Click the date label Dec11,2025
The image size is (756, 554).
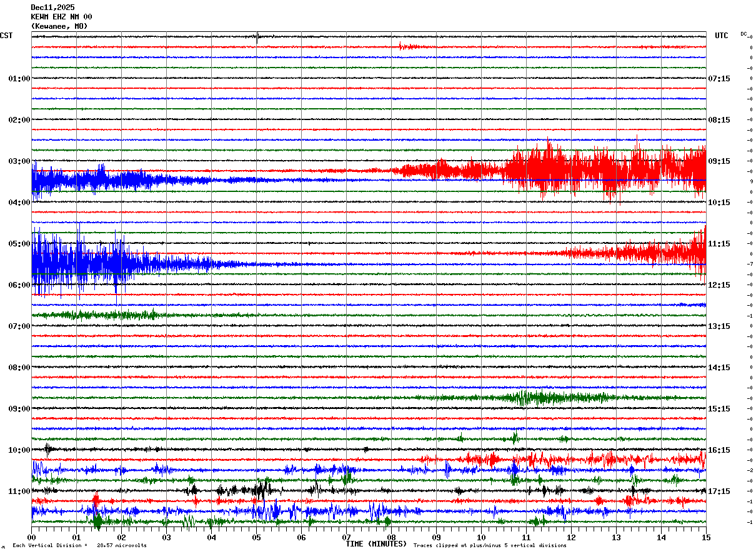tap(52, 8)
